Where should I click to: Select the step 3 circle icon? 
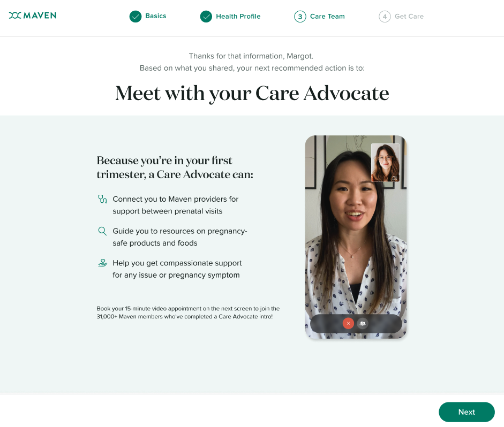(x=300, y=17)
